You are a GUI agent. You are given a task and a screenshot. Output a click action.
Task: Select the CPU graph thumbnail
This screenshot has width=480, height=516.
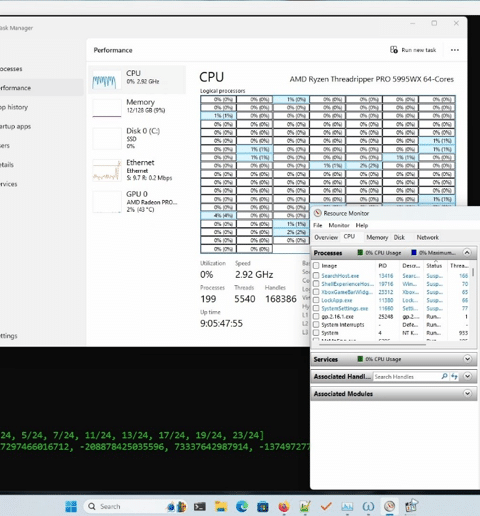coord(106,80)
